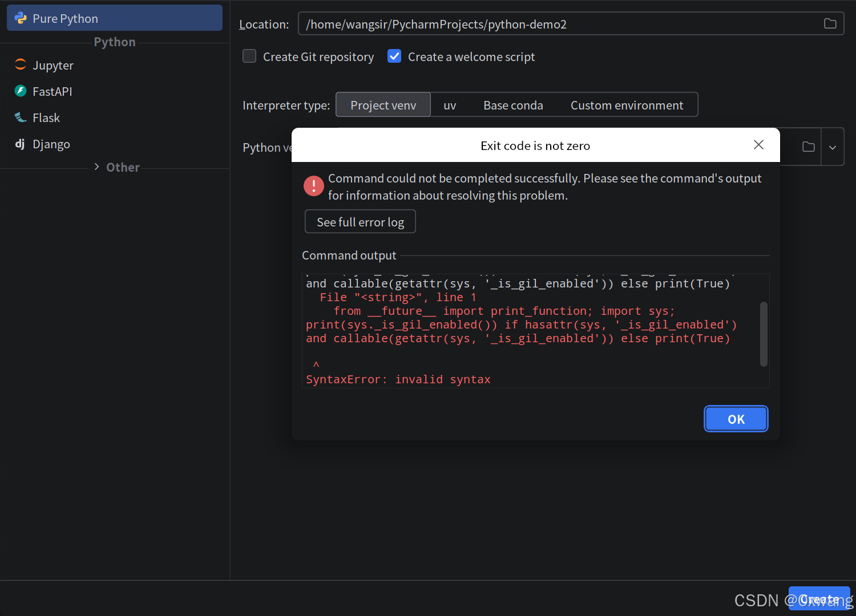The height and width of the screenshot is (616, 856).
Task: Select Pure Python project type
Action: (114, 18)
